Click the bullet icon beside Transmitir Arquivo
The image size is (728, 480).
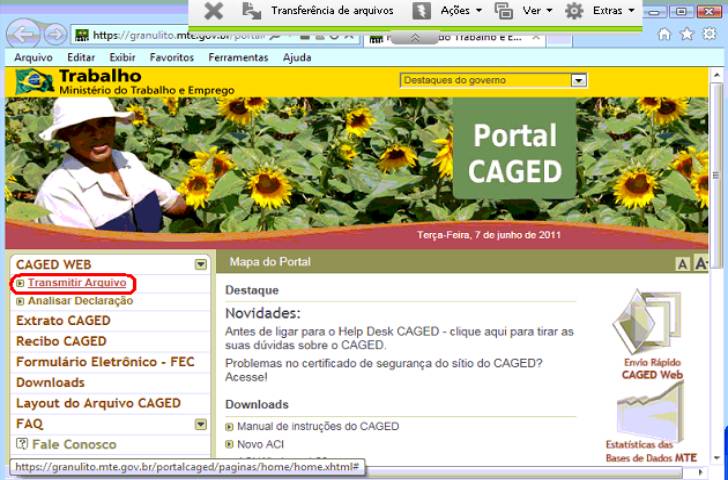(20, 283)
